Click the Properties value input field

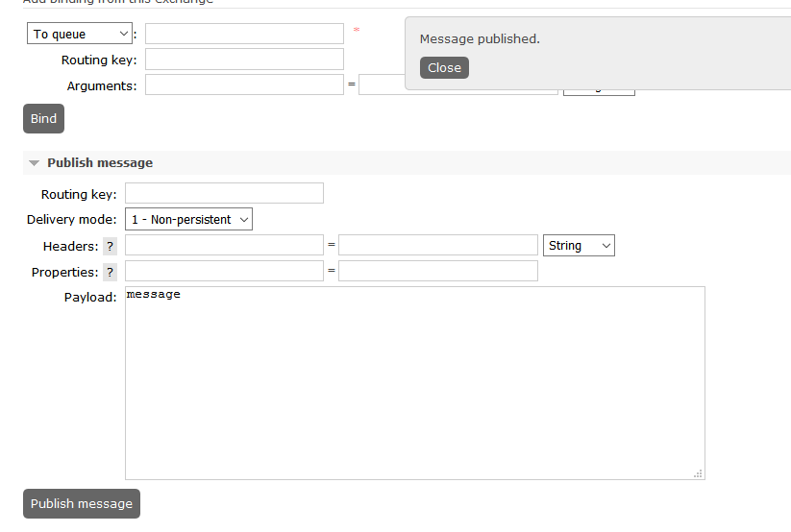pos(438,271)
